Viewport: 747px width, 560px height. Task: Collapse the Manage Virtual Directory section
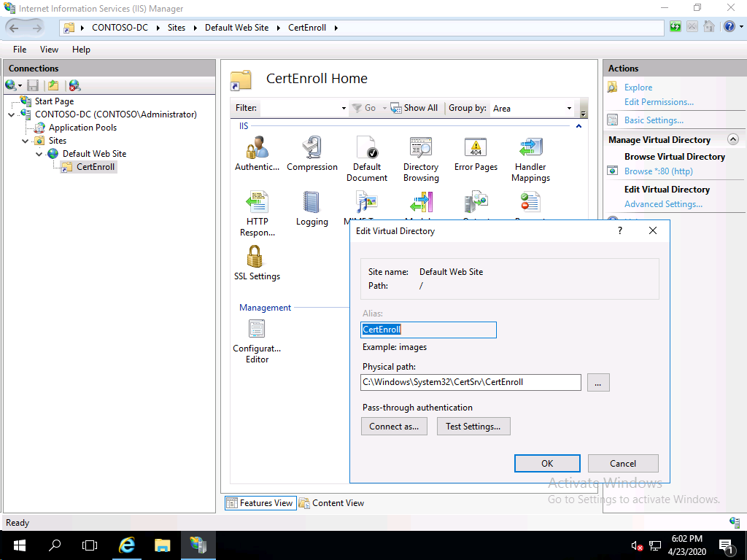[734, 139]
